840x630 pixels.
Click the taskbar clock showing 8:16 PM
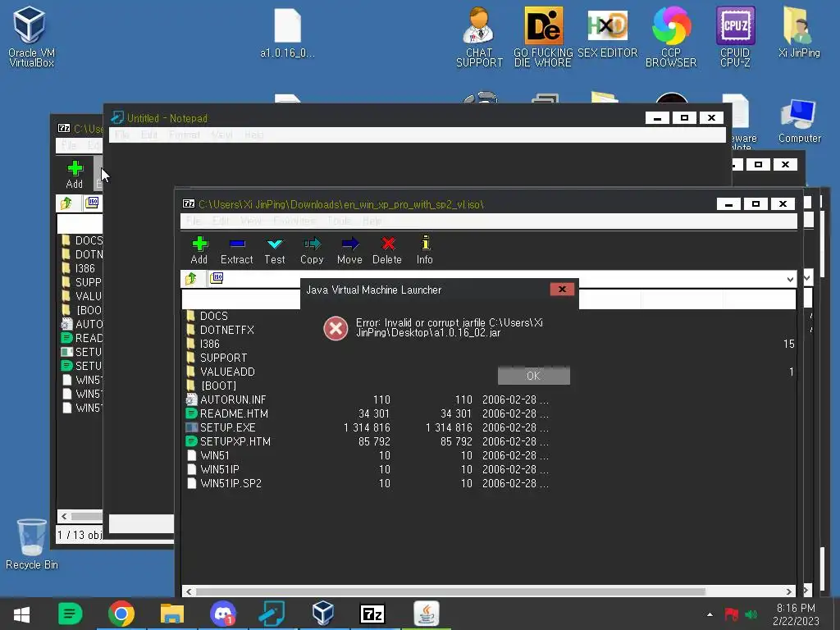tap(796, 614)
